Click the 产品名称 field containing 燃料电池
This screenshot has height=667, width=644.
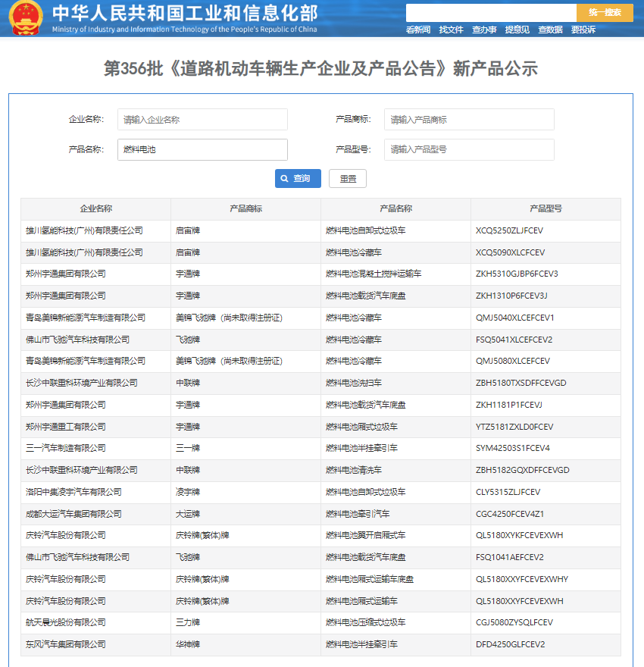pos(202,149)
